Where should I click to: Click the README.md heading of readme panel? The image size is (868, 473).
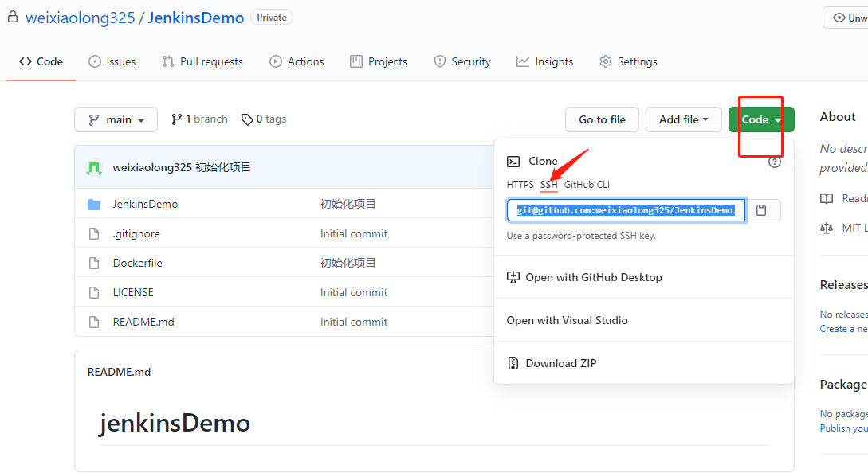119,373
